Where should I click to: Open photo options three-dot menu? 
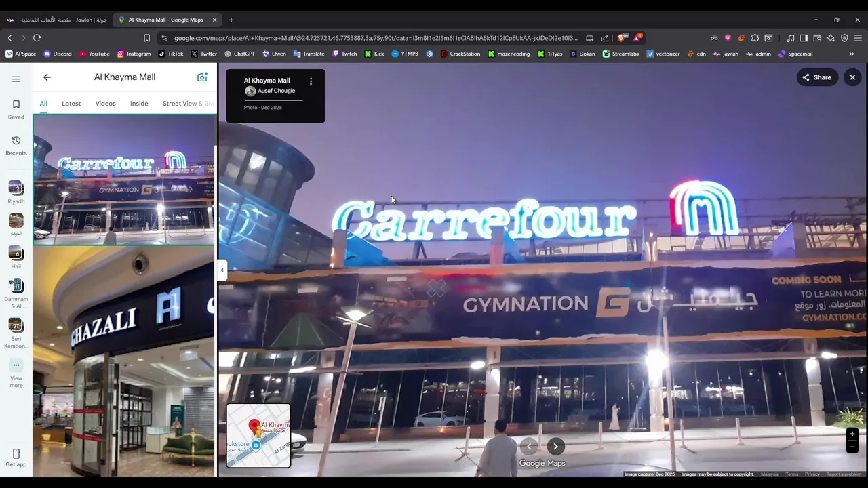pos(311,81)
